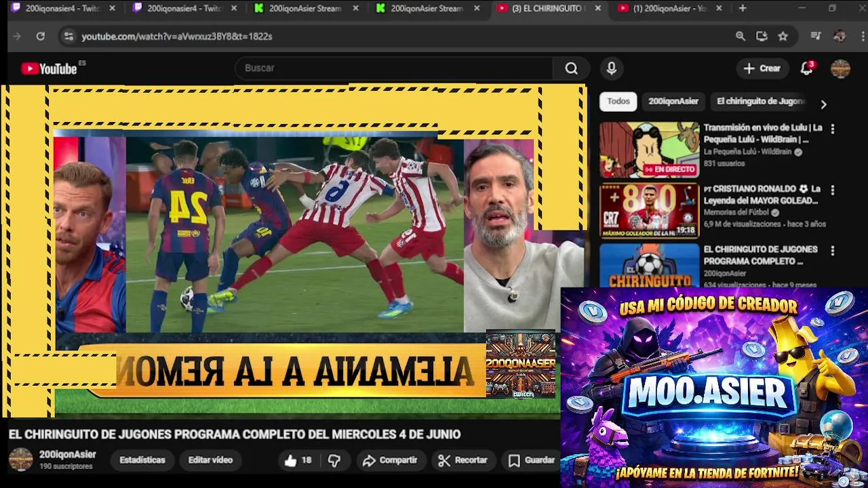Click the video player showing the match
The image size is (868, 488).
[295, 234]
